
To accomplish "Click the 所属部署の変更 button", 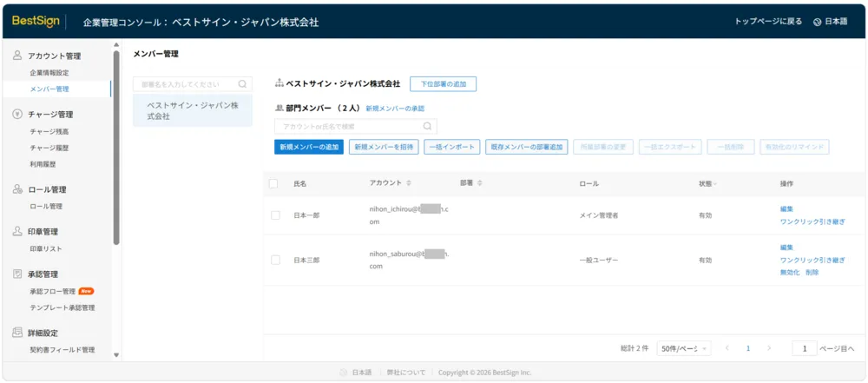I will (x=603, y=147).
